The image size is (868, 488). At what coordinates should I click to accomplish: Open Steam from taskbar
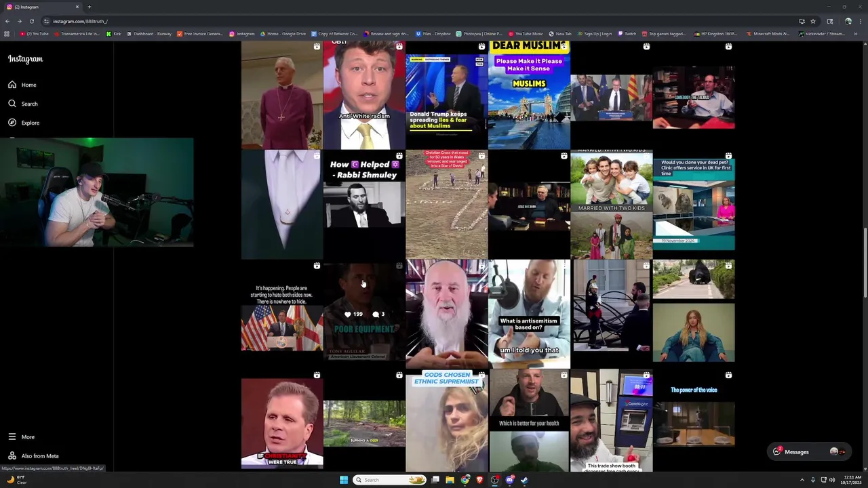click(x=524, y=480)
